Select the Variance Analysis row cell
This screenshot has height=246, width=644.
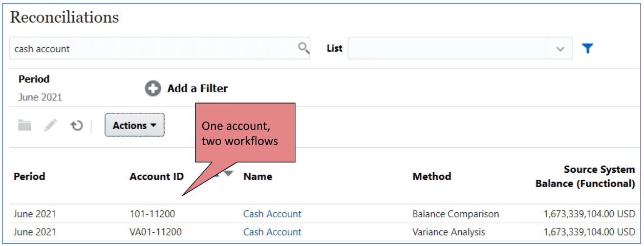click(448, 232)
